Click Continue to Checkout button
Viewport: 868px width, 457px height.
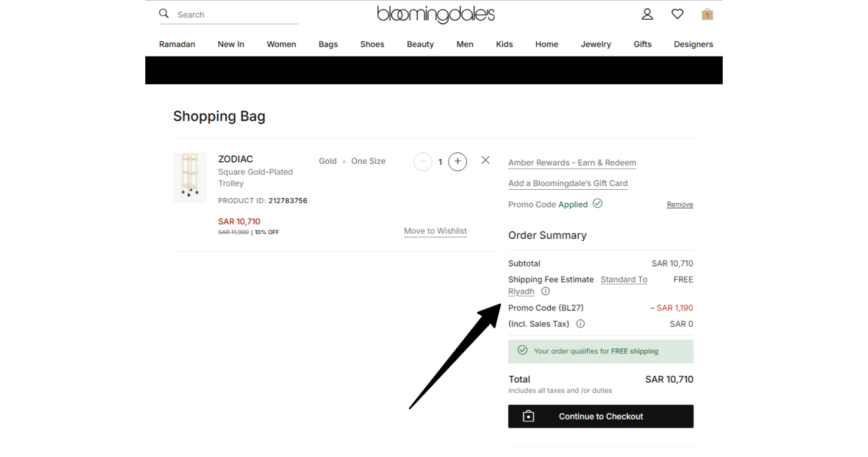[x=601, y=416]
